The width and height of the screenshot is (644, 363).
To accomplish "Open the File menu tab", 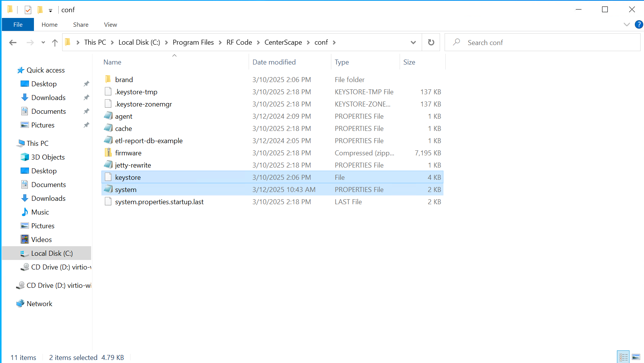I will pyautogui.click(x=18, y=24).
